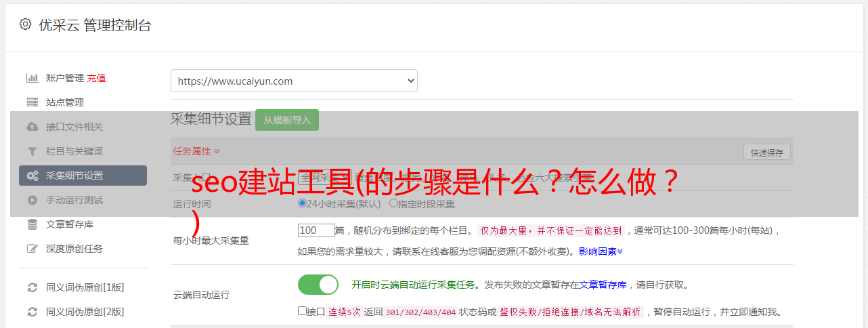
Task: Go to 文章暂存库 in sidebar
Action: tap(70, 224)
